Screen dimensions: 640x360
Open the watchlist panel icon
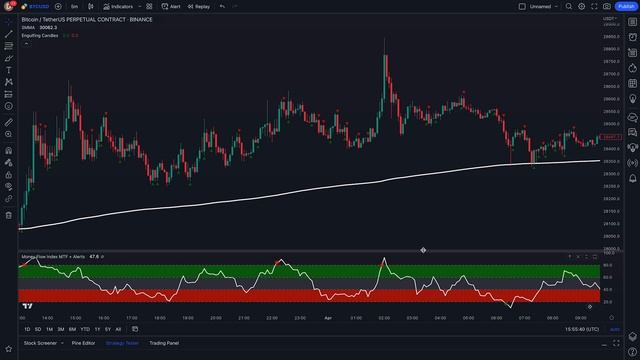point(633,22)
